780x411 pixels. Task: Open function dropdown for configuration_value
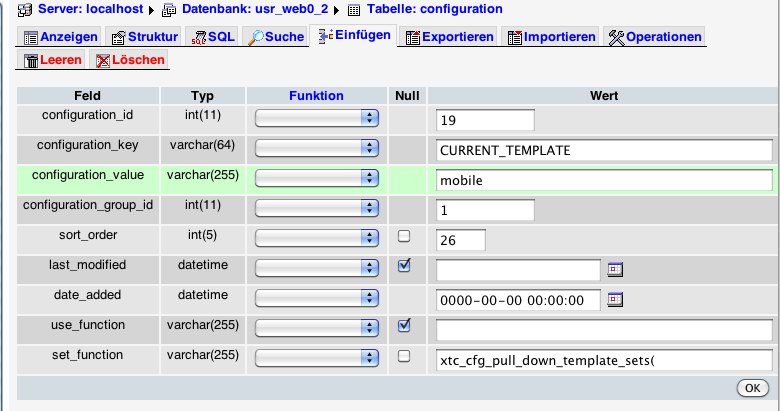(x=317, y=178)
